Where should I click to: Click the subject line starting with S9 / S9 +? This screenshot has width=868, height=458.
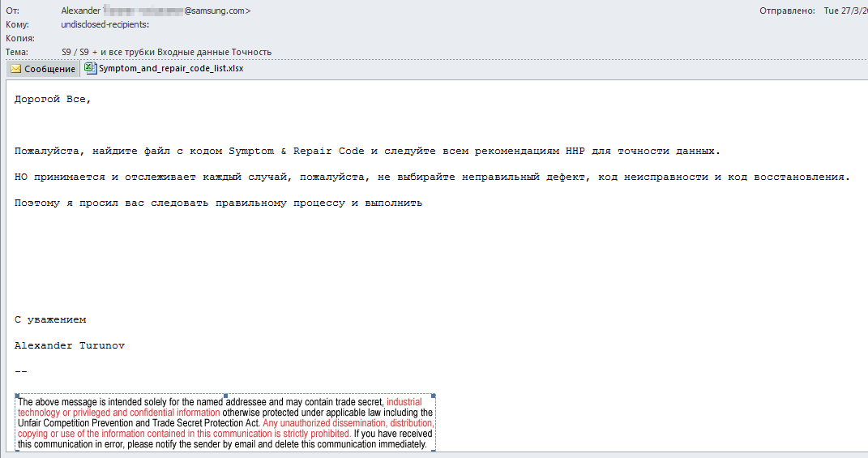[x=166, y=52]
